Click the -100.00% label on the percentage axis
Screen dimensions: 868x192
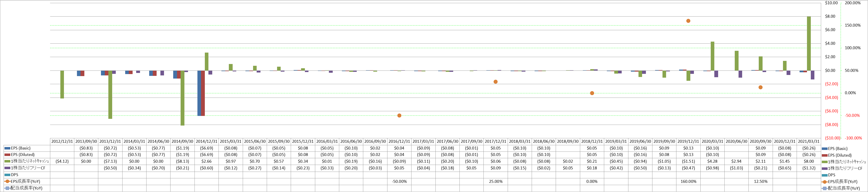[x=853, y=138]
